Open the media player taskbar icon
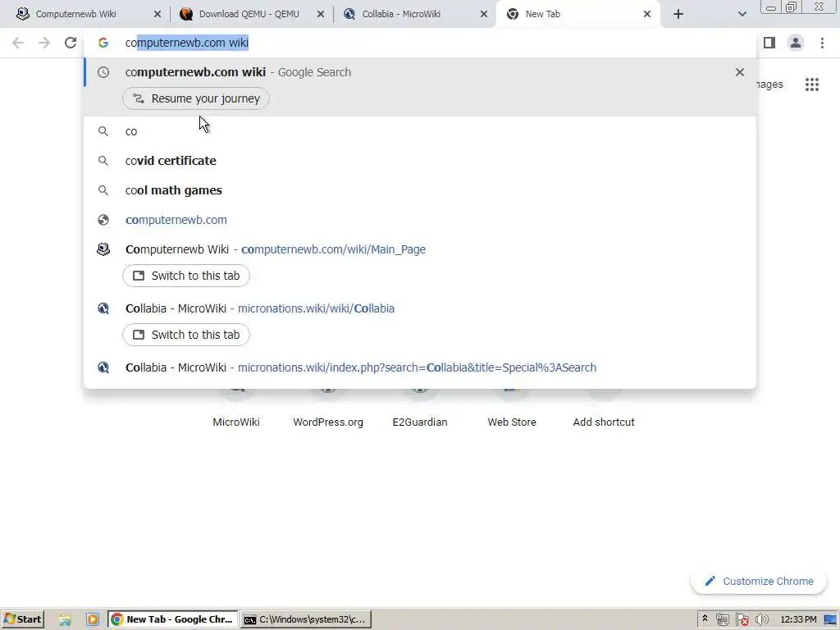The width and height of the screenshot is (840, 630). click(92, 619)
